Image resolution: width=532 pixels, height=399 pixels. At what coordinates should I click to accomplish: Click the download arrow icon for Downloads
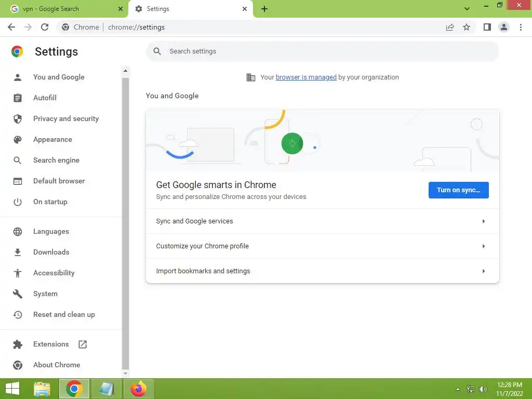17,252
